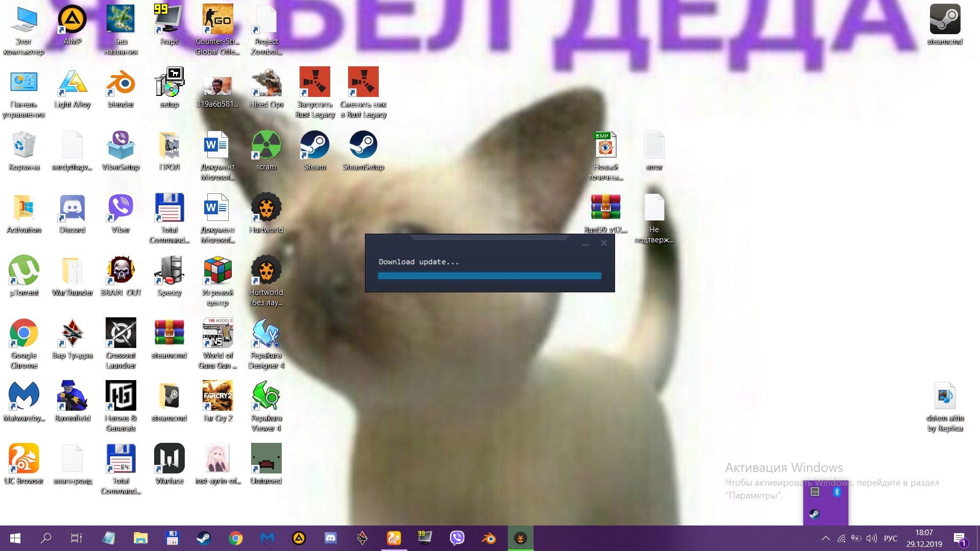
Task: Minimize the Download update window
Action: [x=585, y=244]
